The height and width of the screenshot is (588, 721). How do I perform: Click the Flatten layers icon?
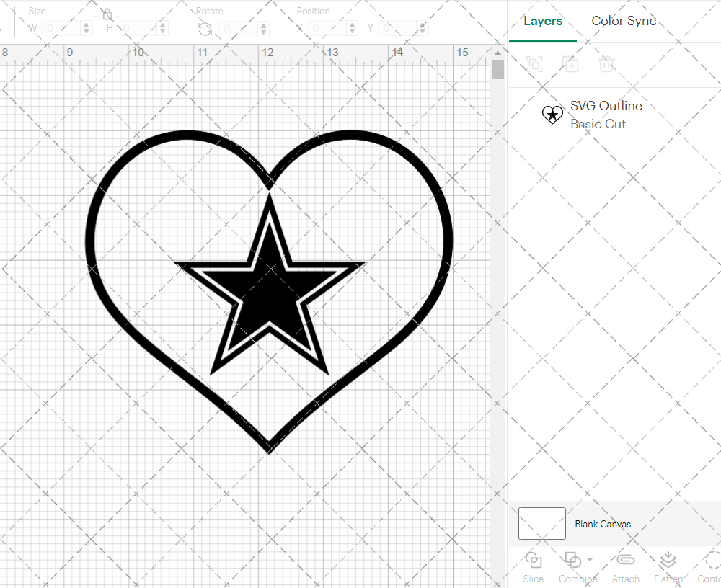668,560
